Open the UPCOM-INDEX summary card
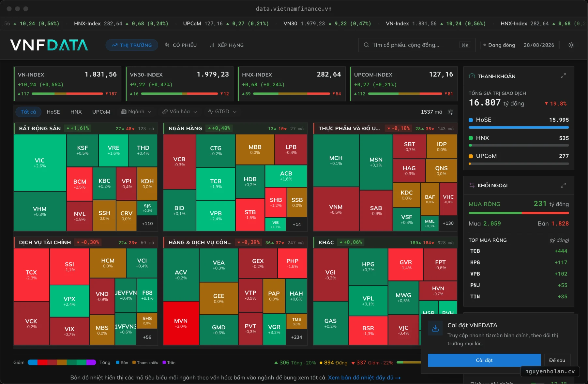Screen dimensions: 588x384 pos(404,84)
